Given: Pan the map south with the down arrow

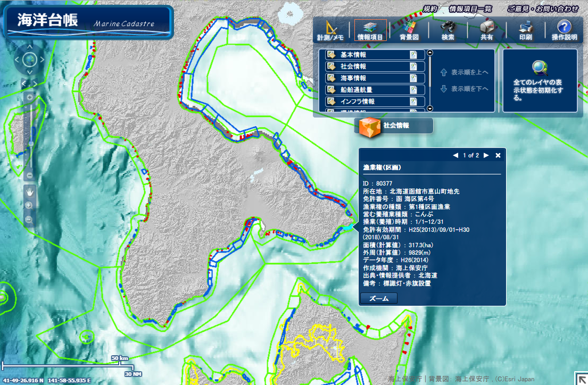Looking at the screenshot, I should pos(30,72).
